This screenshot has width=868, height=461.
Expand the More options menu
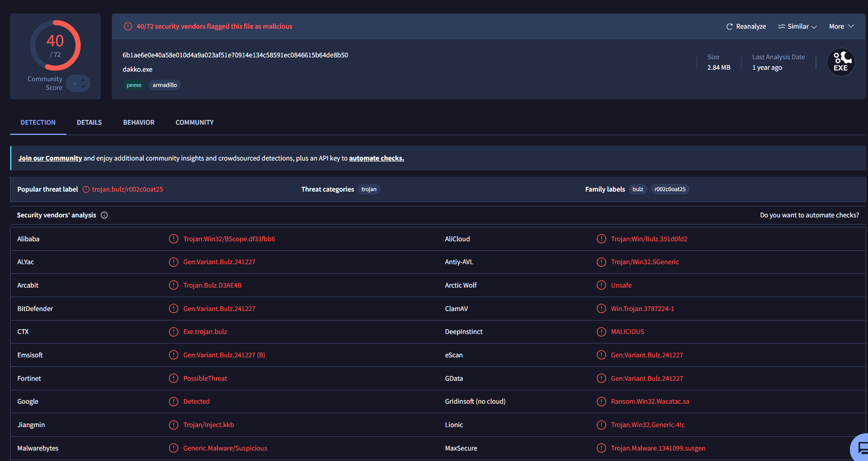[841, 27]
